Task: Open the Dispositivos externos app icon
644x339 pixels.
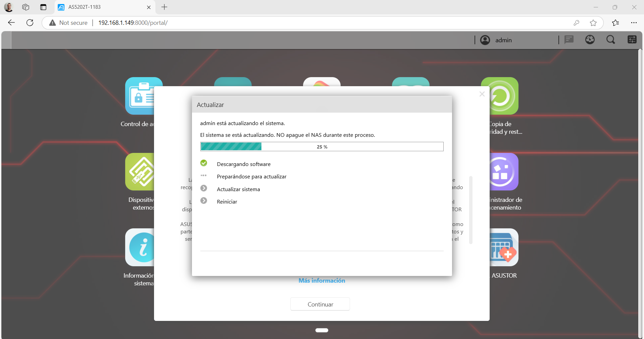Action: coord(139,172)
